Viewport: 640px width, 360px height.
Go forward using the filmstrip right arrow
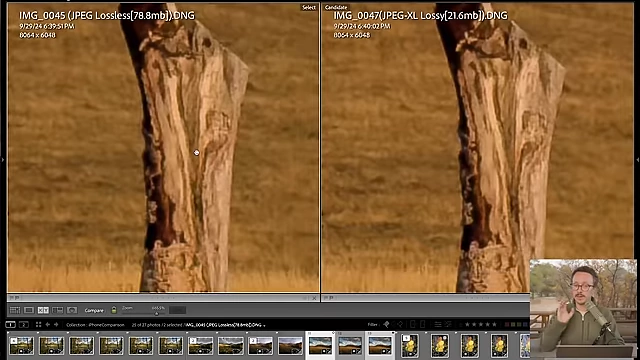coord(56,324)
